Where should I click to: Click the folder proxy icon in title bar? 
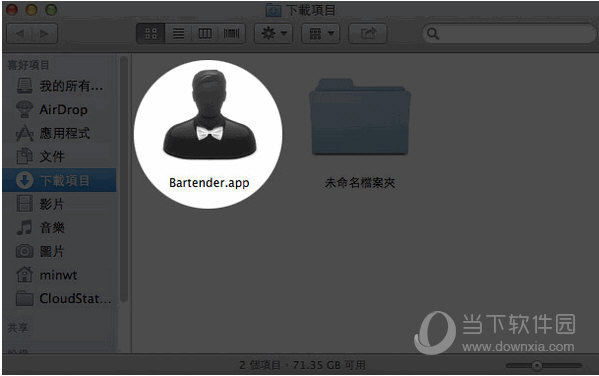coord(274,10)
